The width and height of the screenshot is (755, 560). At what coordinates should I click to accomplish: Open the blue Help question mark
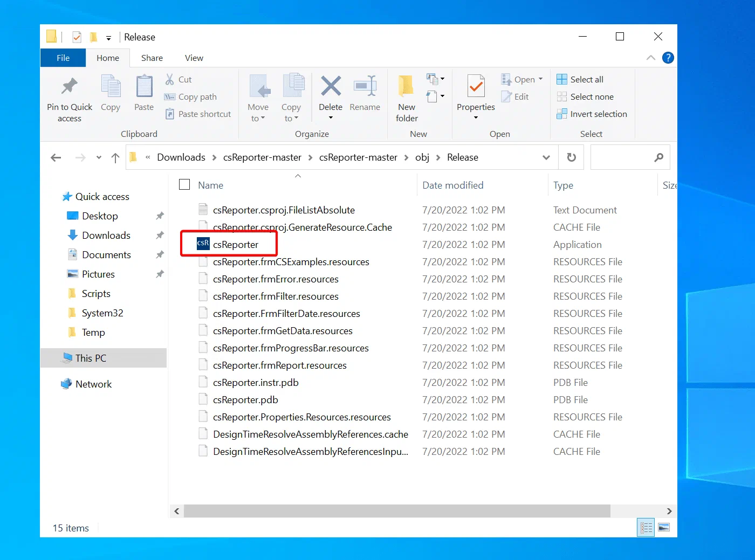pos(668,58)
